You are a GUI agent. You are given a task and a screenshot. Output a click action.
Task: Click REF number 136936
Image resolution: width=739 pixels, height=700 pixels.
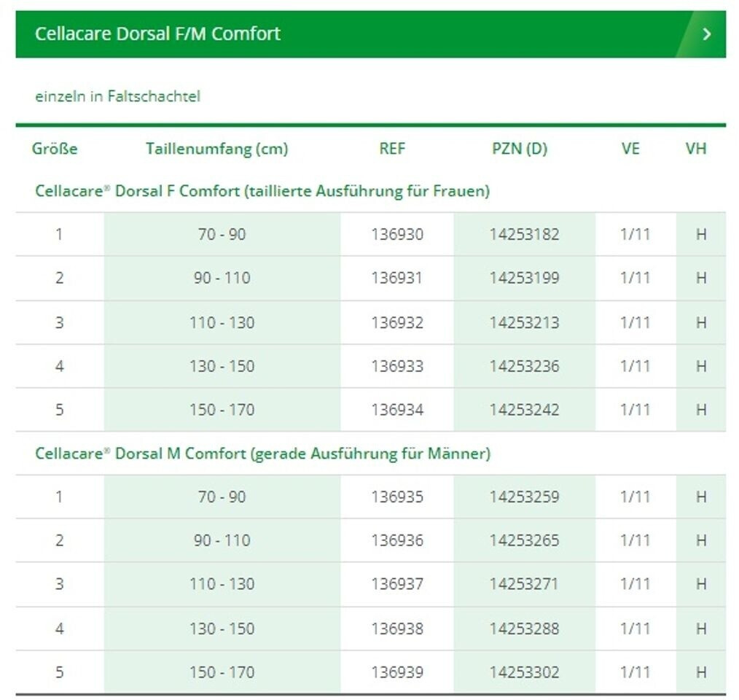coord(397,541)
